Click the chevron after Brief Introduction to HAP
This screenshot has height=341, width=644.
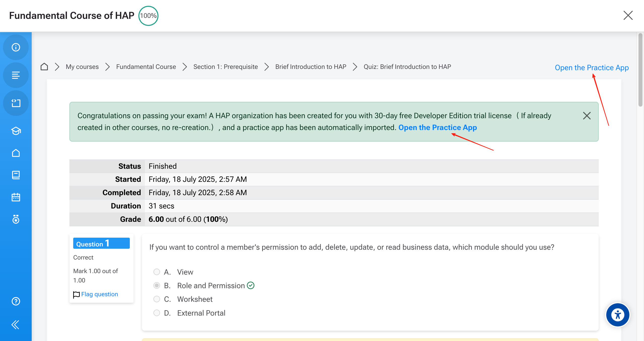(355, 67)
